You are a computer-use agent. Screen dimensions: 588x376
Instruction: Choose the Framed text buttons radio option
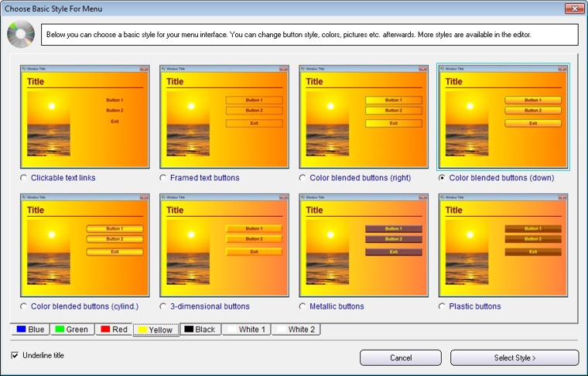[163, 178]
